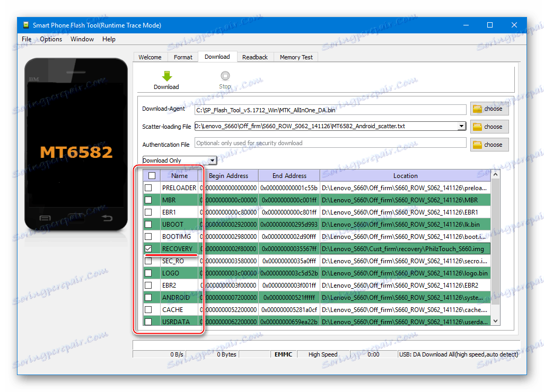The image size is (544, 392).
Task: Click the choose button next to Authentication File
Action: (489, 144)
